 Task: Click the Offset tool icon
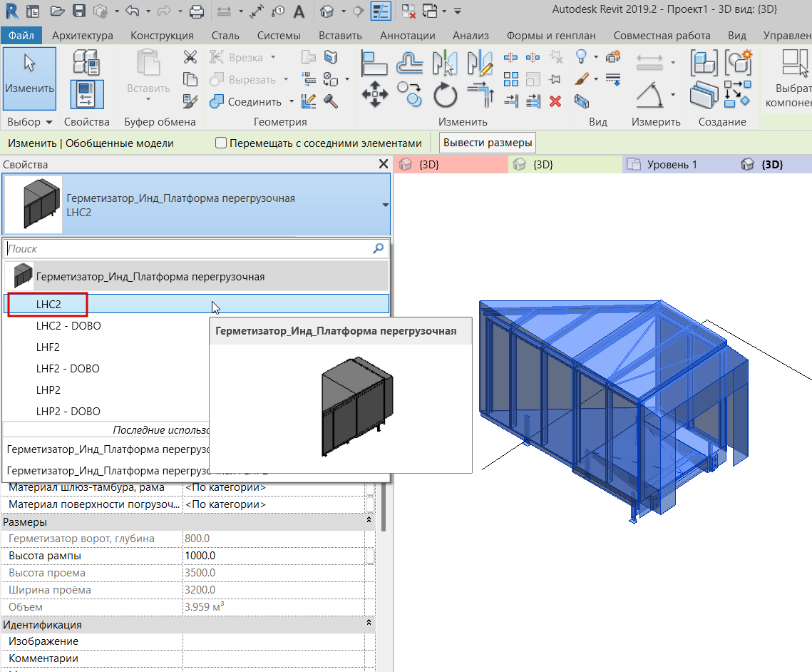409,63
